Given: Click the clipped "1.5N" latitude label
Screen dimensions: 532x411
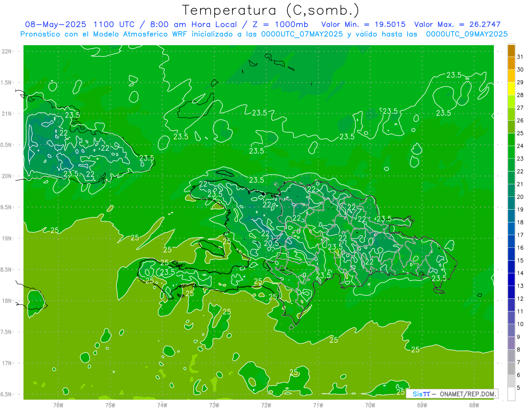Looking at the screenshot, I should (6, 82).
